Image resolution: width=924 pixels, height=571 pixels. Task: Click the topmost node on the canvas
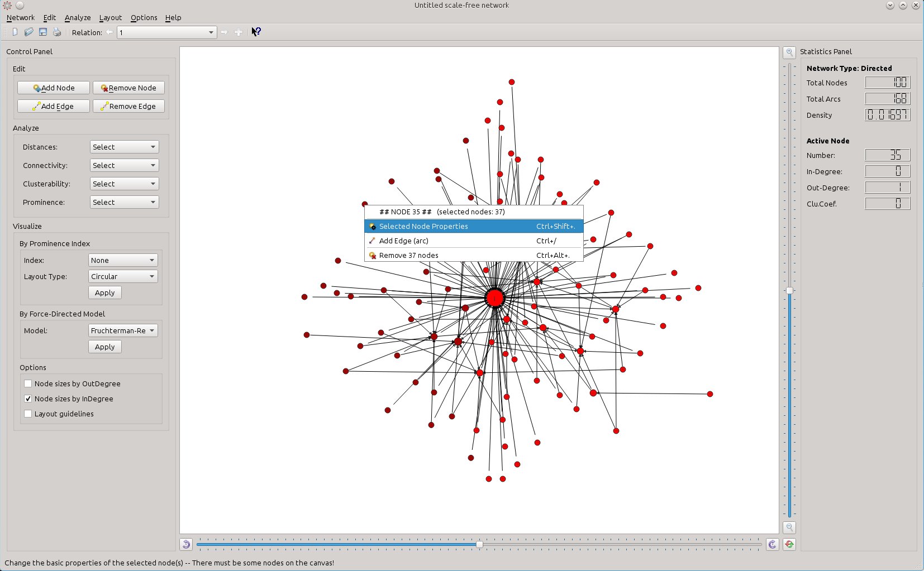512,82
